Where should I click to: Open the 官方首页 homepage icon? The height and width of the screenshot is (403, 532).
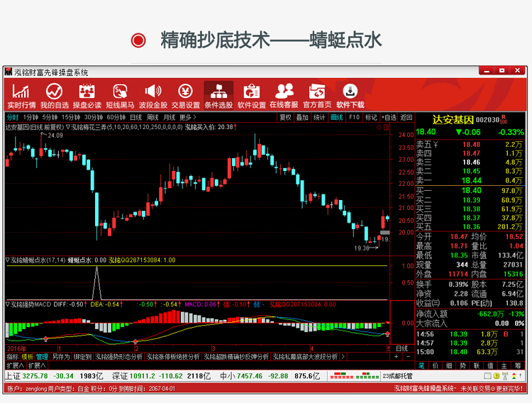coord(317,96)
